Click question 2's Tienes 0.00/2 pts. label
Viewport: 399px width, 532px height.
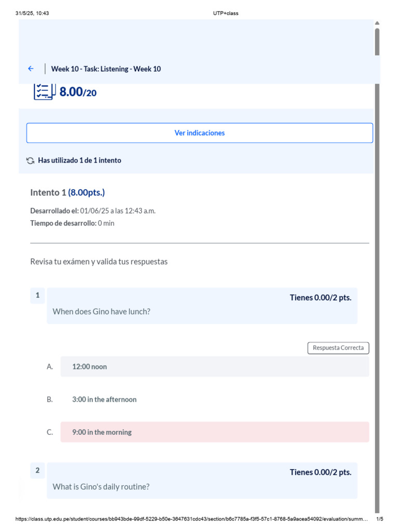[x=321, y=472]
